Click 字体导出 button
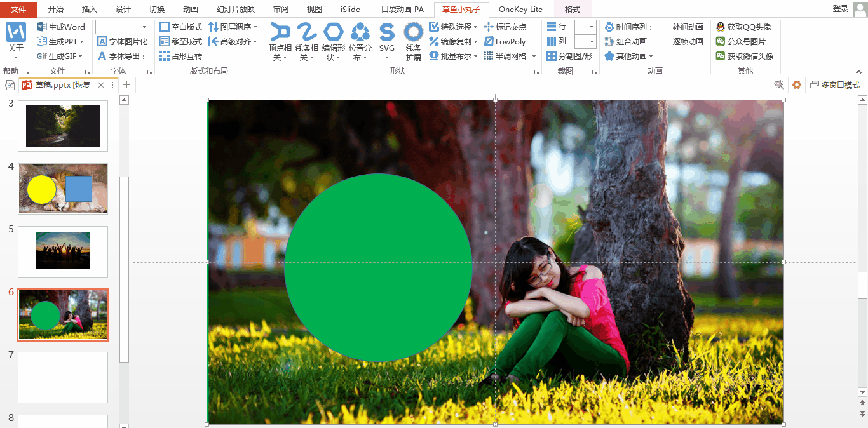868x428 pixels. tap(123, 56)
